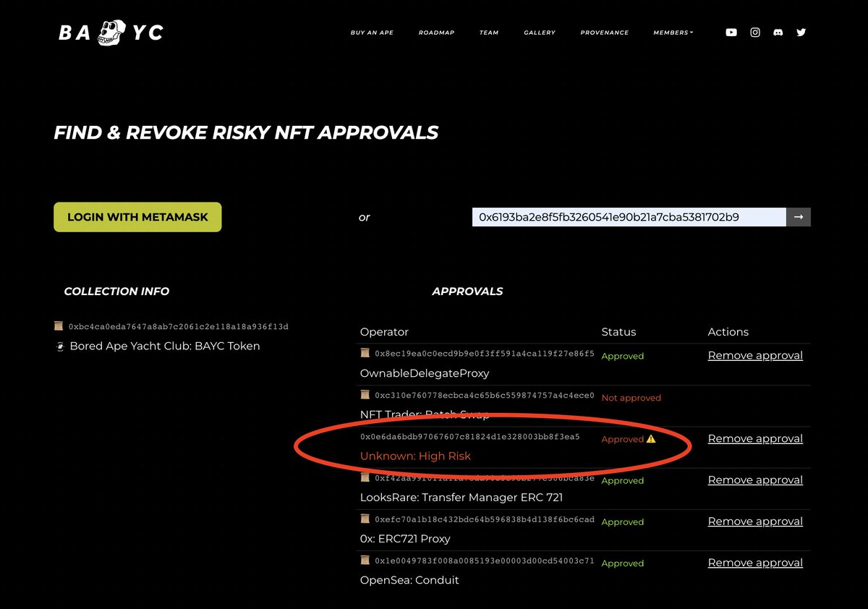Image resolution: width=868 pixels, height=609 pixels.
Task: Click contract icon next to 0xc310e760 operator
Action: 365,395
